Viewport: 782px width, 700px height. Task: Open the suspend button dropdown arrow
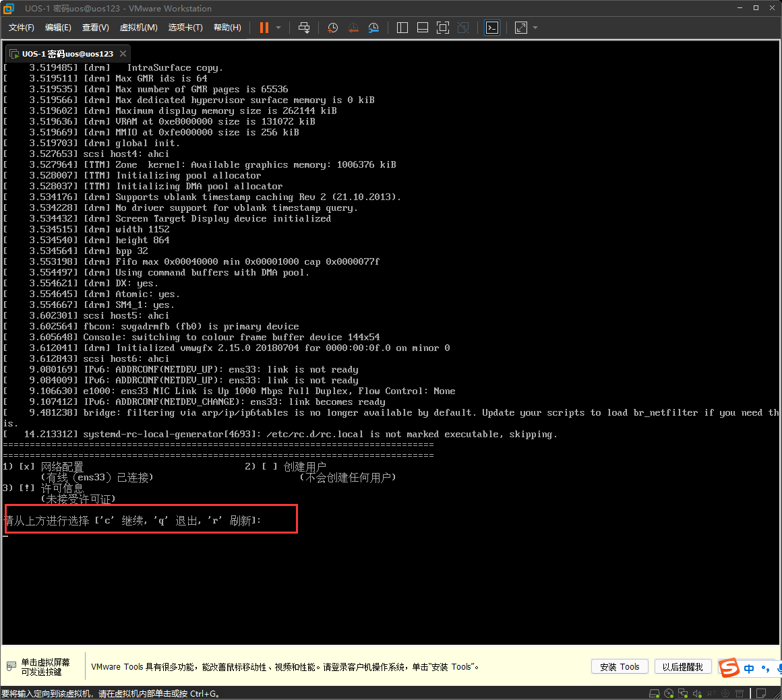point(278,28)
